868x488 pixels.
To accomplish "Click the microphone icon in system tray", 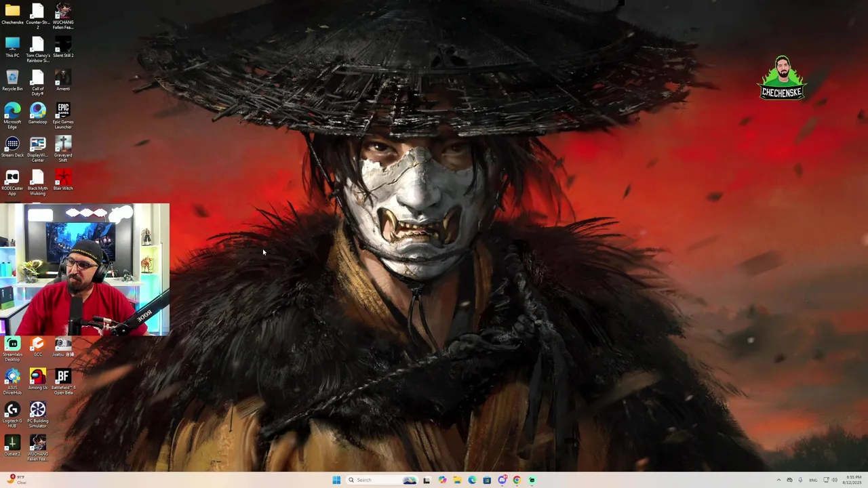I will [800, 480].
